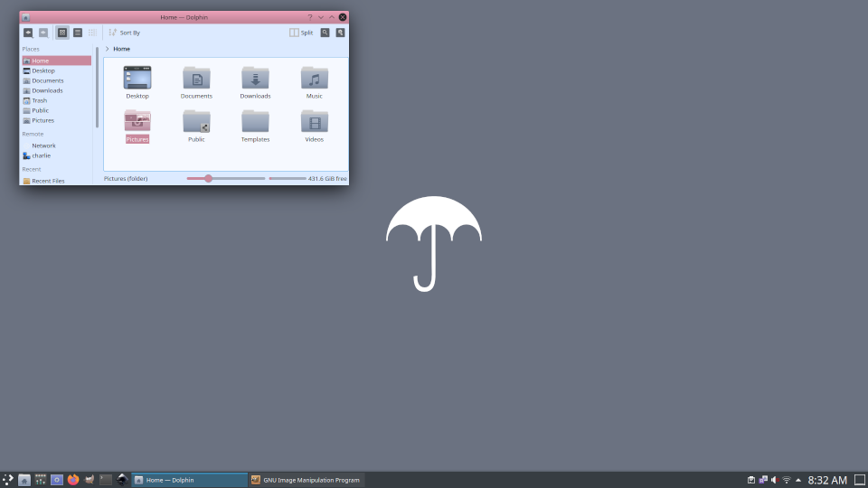
Task: Launch Firefox from the taskbar
Action: [x=73, y=480]
